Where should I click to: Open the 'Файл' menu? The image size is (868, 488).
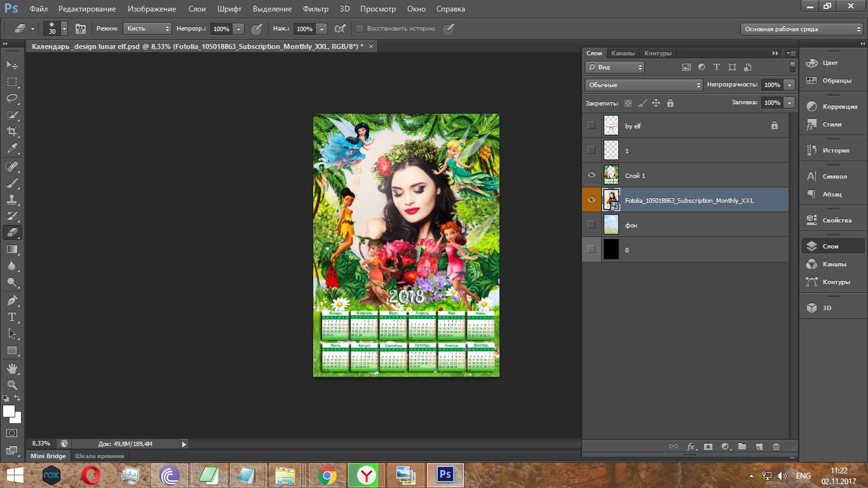(38, 9)
